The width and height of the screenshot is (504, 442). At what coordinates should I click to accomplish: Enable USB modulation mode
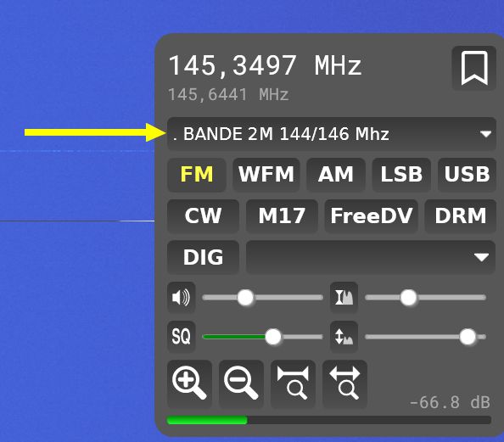(x=467, y=174)
